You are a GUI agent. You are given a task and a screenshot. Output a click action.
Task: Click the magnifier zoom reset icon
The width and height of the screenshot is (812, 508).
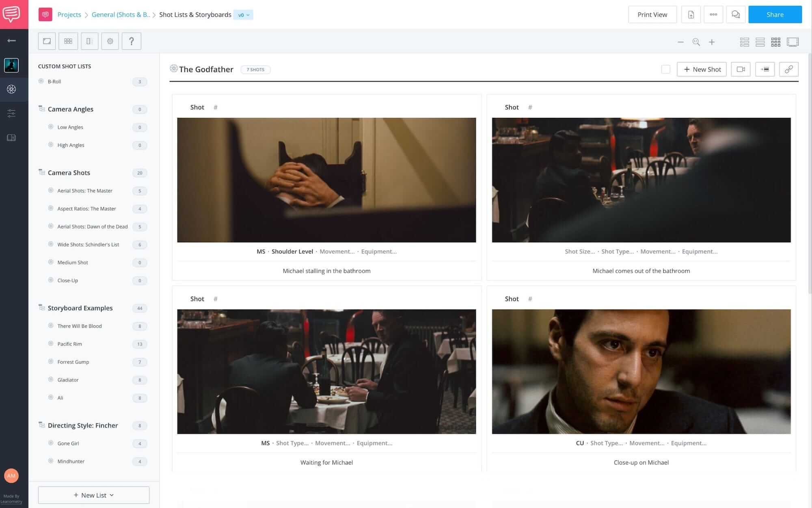coord(696,42)
